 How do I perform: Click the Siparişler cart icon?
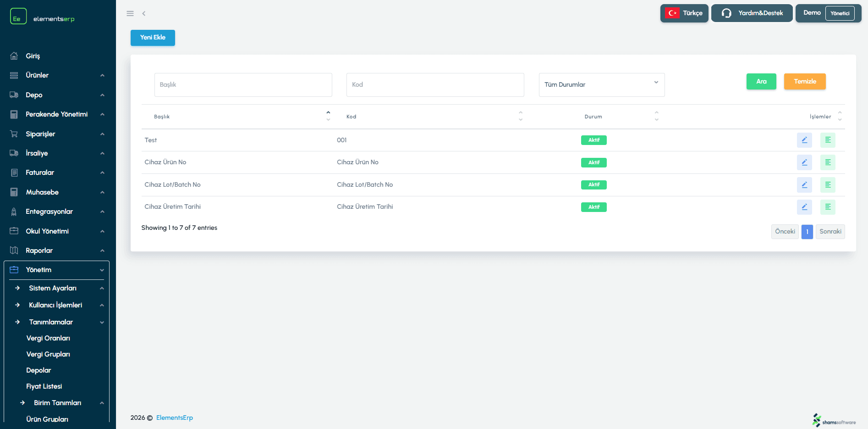pyautogui.click(x=14, y=134)
